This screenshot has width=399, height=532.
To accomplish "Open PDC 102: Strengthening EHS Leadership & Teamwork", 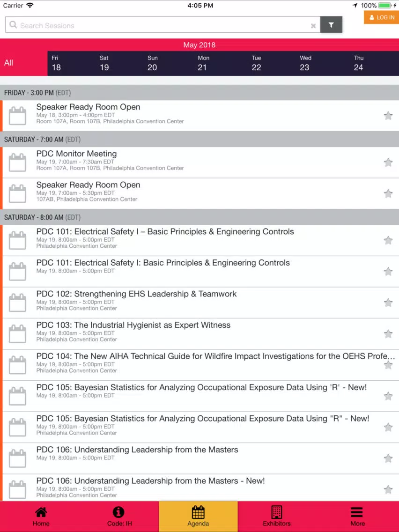I will [136, 294].
